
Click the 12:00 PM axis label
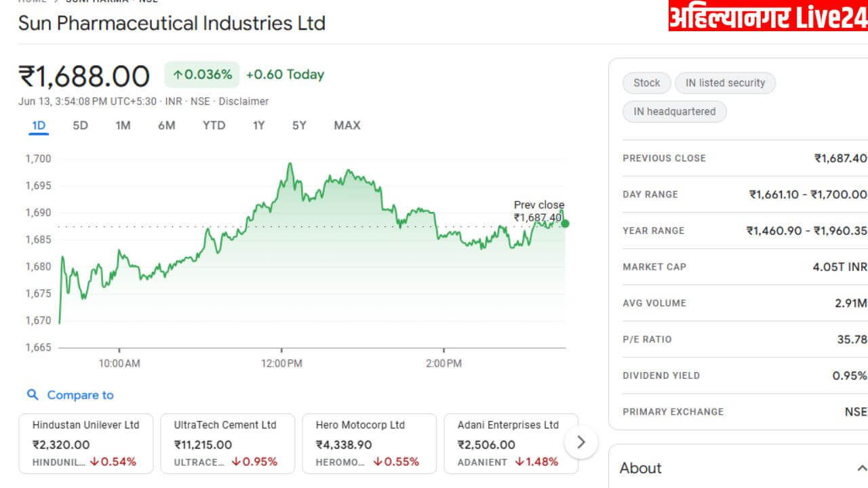coord(281,364)
